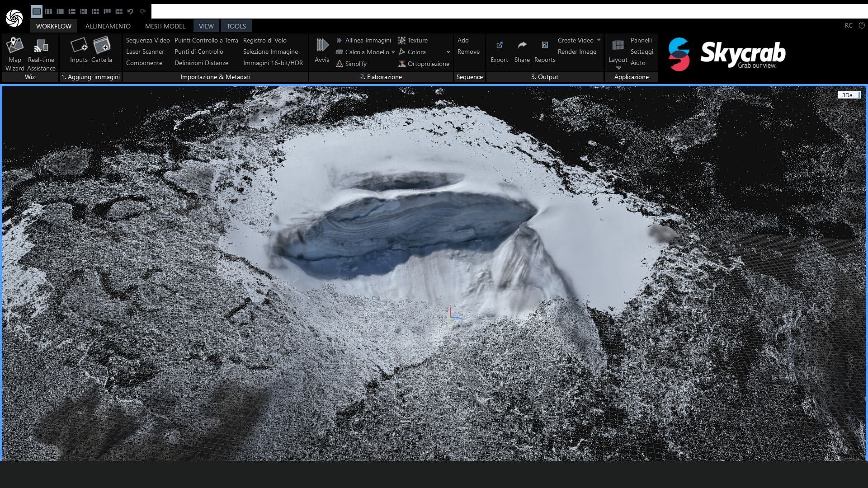The height and width of the screenshot is (488, 868).
Task: Click the Share arrow icon
Action: click(x=522, y=45)
